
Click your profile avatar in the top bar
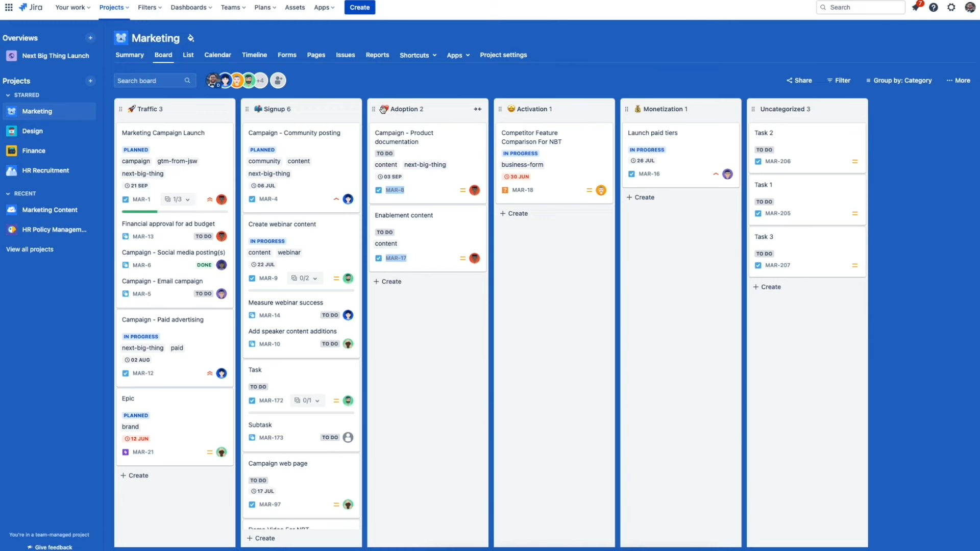(x=970, y=7)
